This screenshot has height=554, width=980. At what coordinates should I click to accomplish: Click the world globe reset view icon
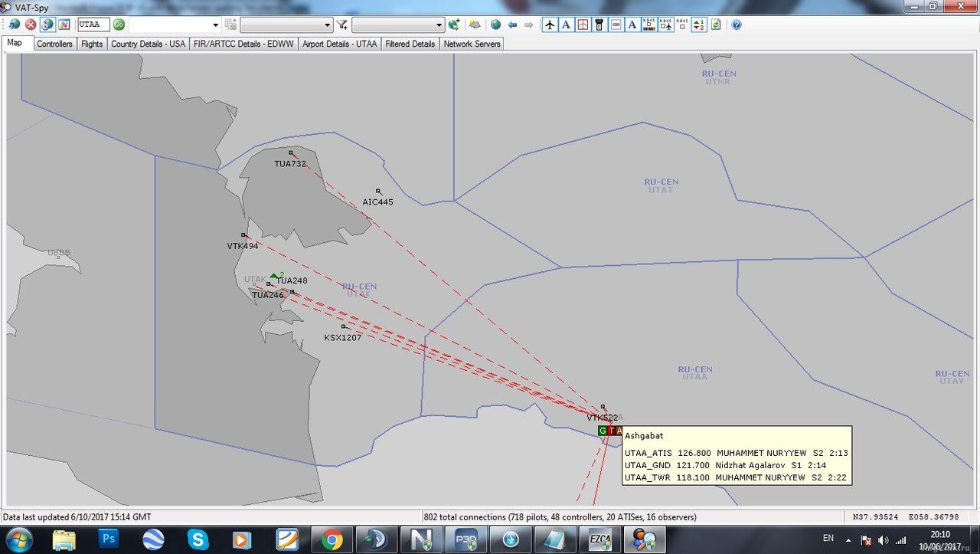pos(496,25)
